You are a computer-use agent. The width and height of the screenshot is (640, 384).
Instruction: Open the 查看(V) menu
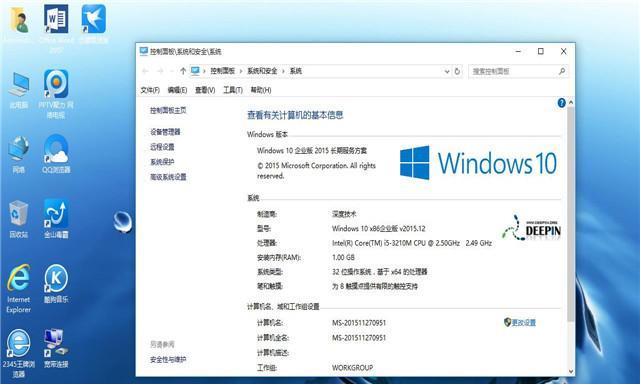pos(205,90)
